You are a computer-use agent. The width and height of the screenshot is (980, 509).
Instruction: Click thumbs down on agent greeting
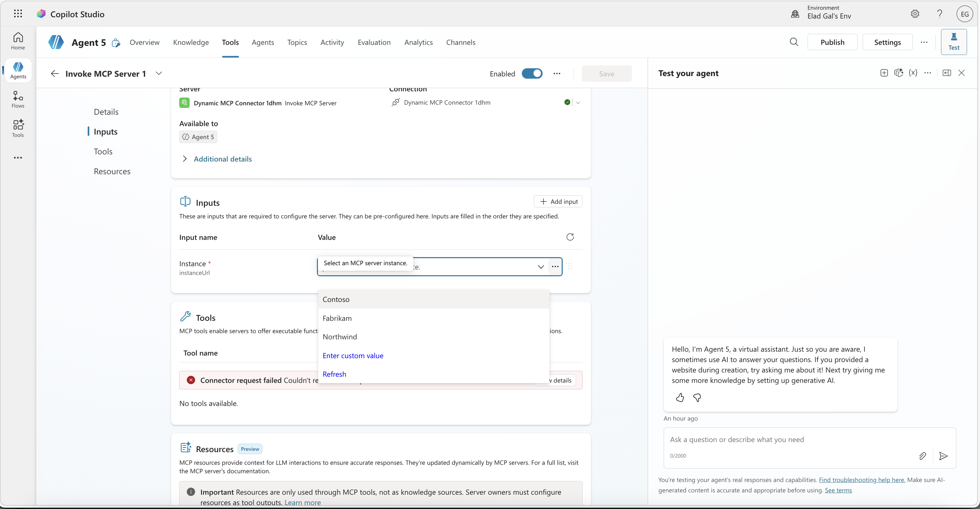pos(697,398)
